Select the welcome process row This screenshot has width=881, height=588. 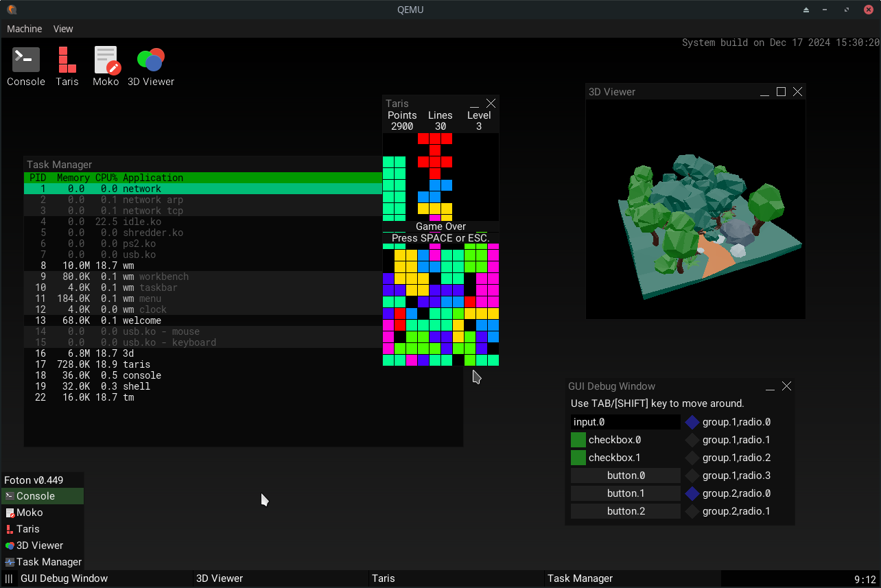(203, 320)
